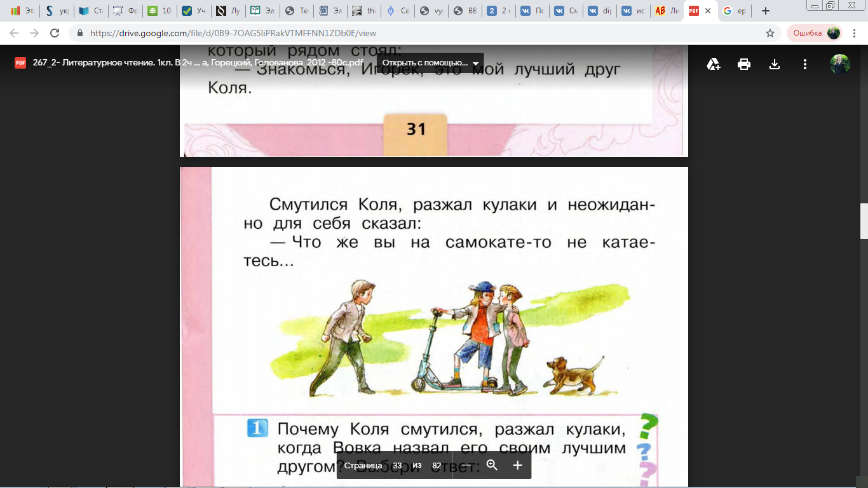Click the red PDF file type icon
Viewport: 868px width, 488px height.
[x=20, y=63]
